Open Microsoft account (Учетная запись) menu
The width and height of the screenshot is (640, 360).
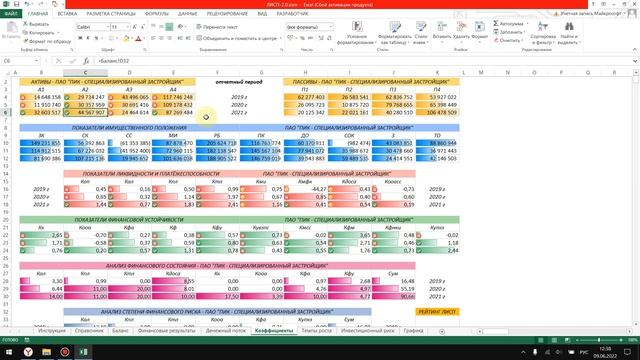click(591, 13)
